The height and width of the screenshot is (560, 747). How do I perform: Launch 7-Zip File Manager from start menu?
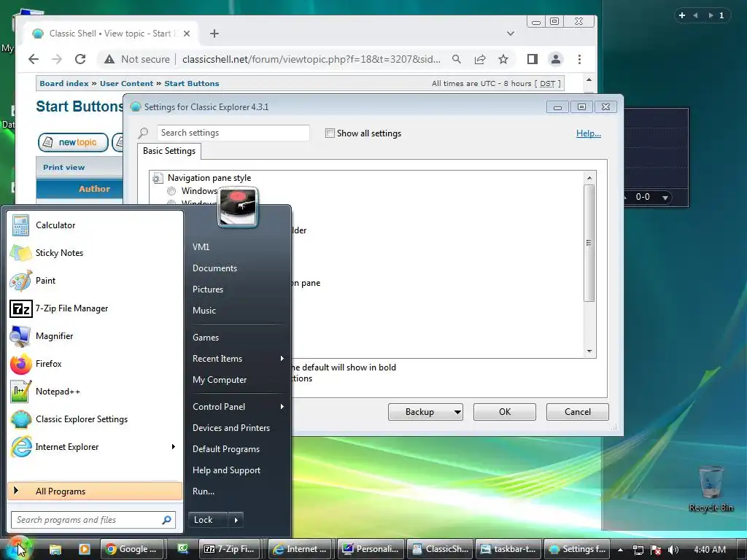[95, 308]
